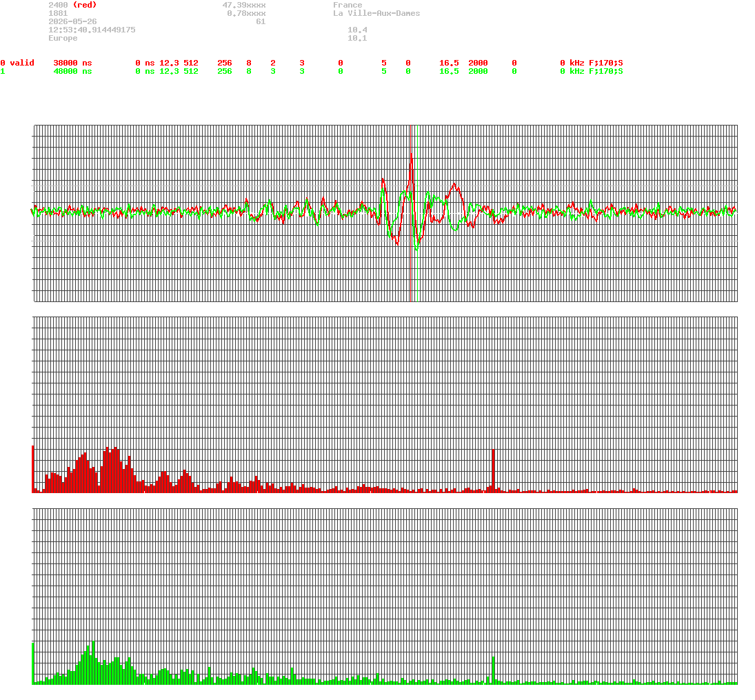Click the "61" value below the coordinates
The width and height of the screenshot is (755, 700).
coord(261,21)
